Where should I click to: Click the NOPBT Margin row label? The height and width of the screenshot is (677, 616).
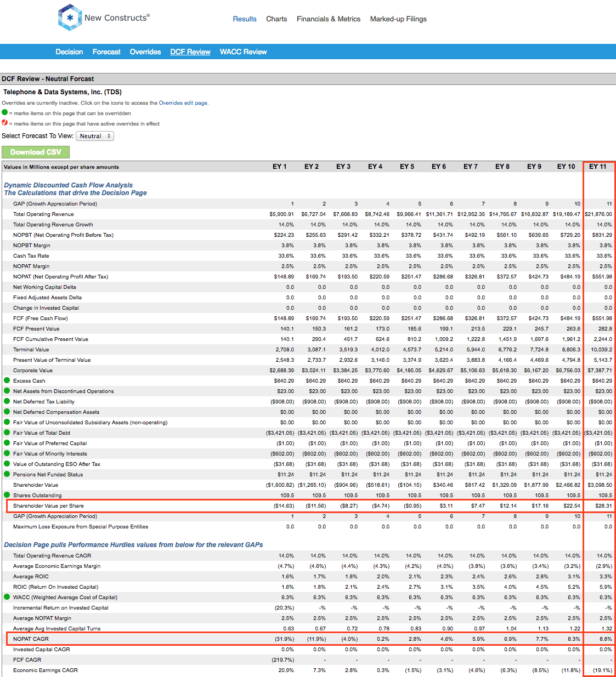point(32,245)
